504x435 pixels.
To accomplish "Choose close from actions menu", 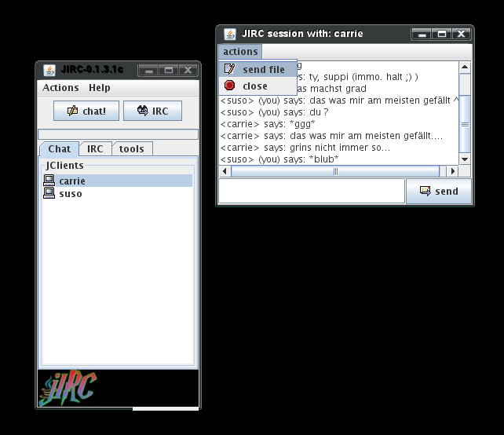I will point(257,86).
